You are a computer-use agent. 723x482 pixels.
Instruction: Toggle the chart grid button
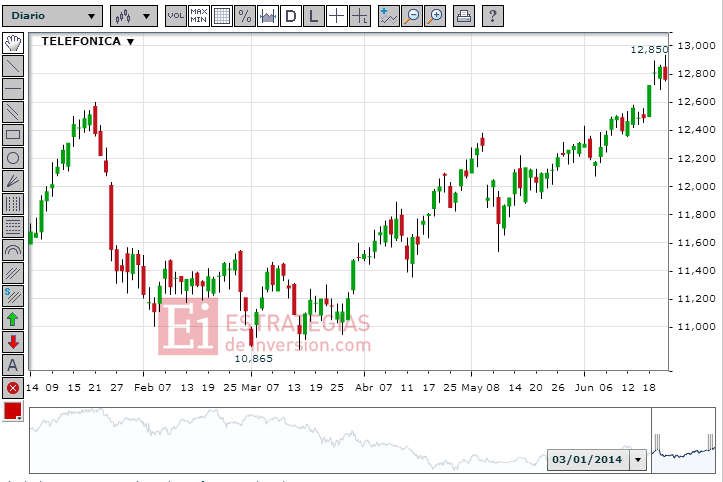222,16
